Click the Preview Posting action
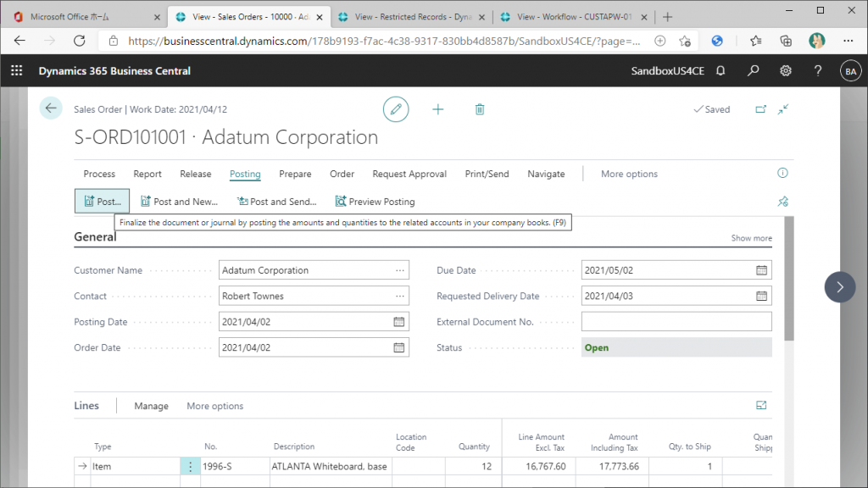The width and height of the screenshot is (868, 488). click(375, 202)
